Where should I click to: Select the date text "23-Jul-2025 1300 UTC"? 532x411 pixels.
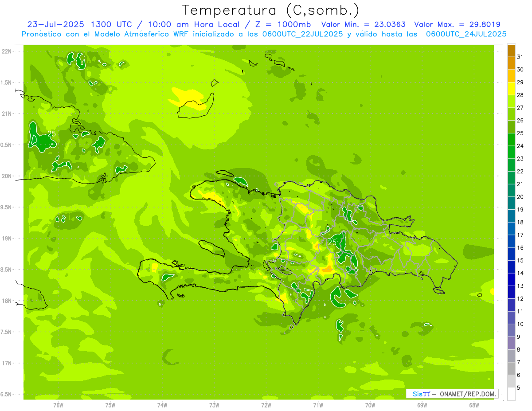(x=79, y=24)
